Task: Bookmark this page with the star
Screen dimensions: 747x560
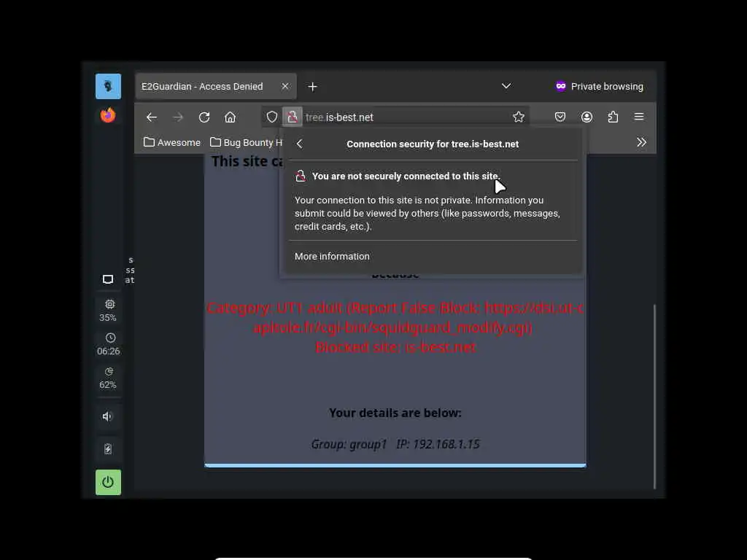Action: pyautogui.click(x=519, y=117)
